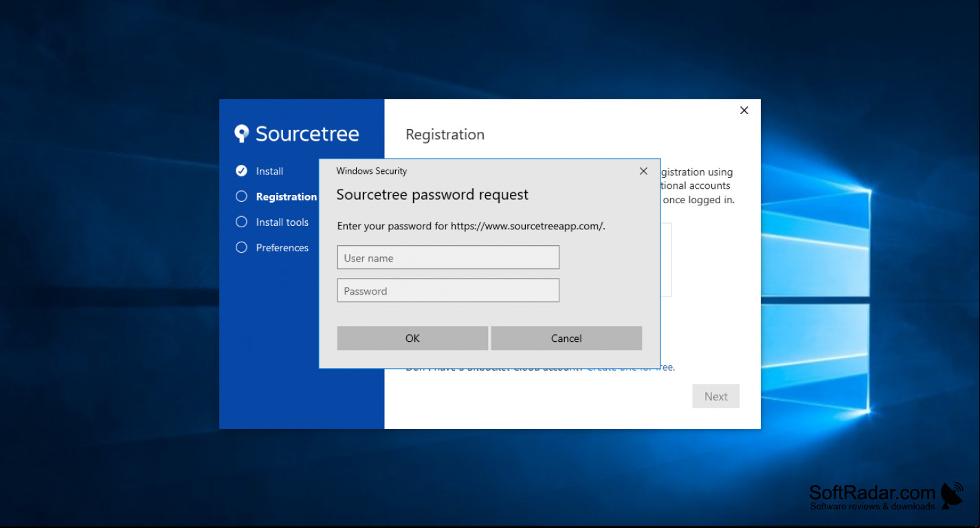Click the 'Sourcetree password request' heading
980x528 pixels.
point(432,195)
